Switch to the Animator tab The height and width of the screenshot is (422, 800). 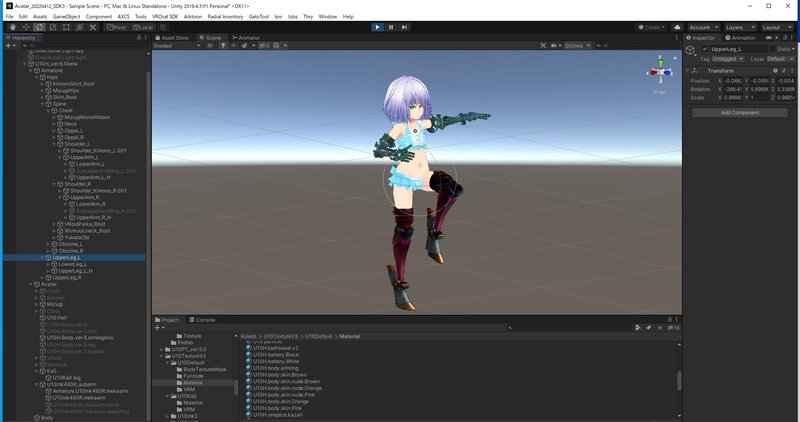(246, 38)
